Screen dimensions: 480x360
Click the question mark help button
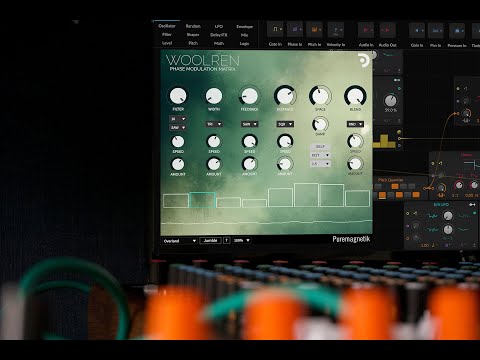(x=227, y=240)
